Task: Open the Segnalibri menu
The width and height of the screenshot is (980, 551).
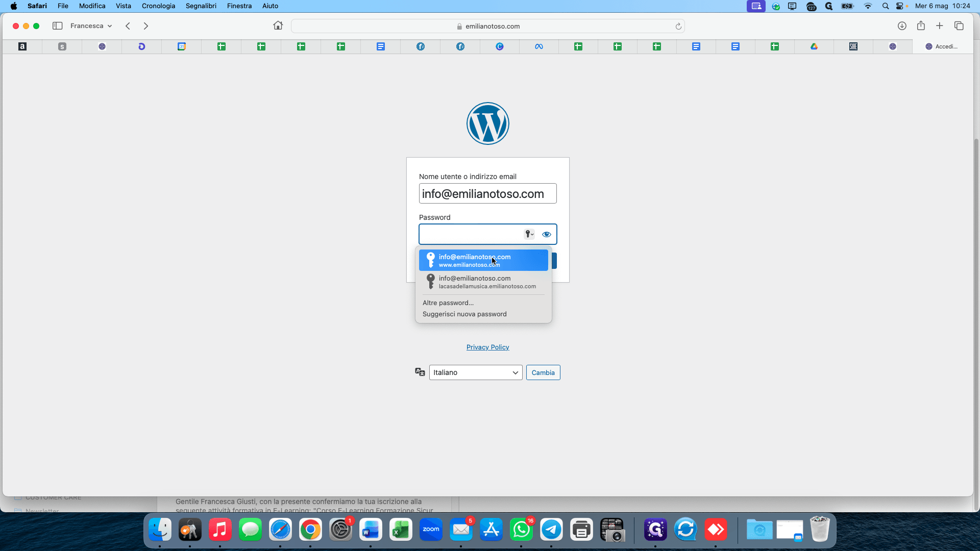Action: [x=201, y=6]
